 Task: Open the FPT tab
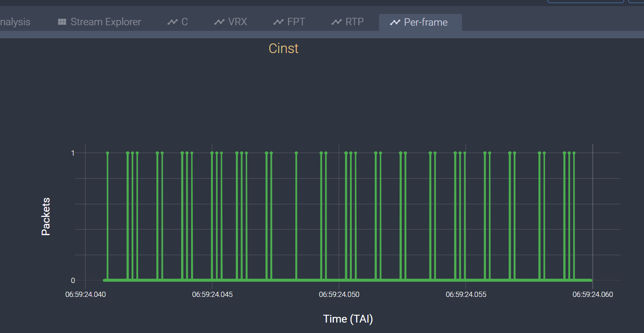tap(289, 22)
